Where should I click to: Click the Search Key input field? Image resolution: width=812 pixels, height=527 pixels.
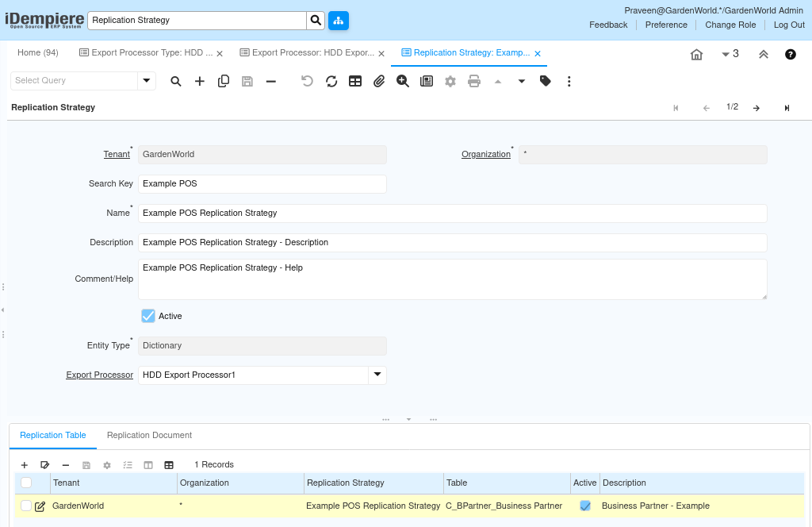pos(262,184)
